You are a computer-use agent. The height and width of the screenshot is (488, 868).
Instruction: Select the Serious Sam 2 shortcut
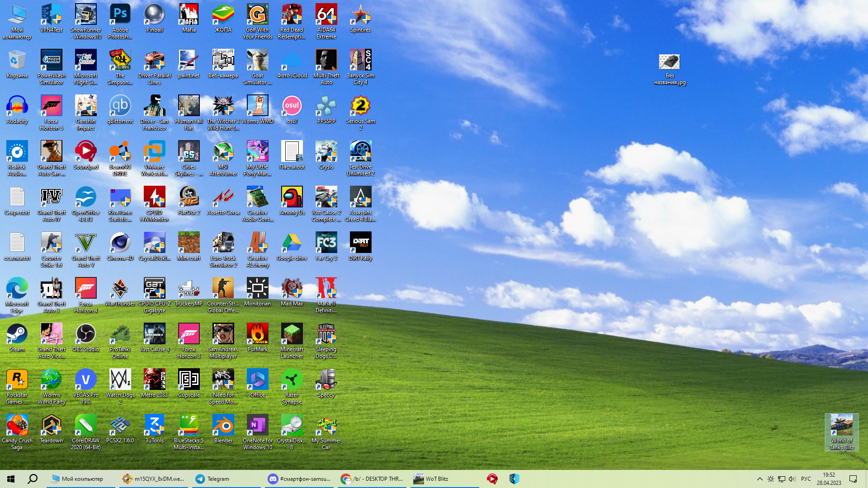click(x=361, y=113)
